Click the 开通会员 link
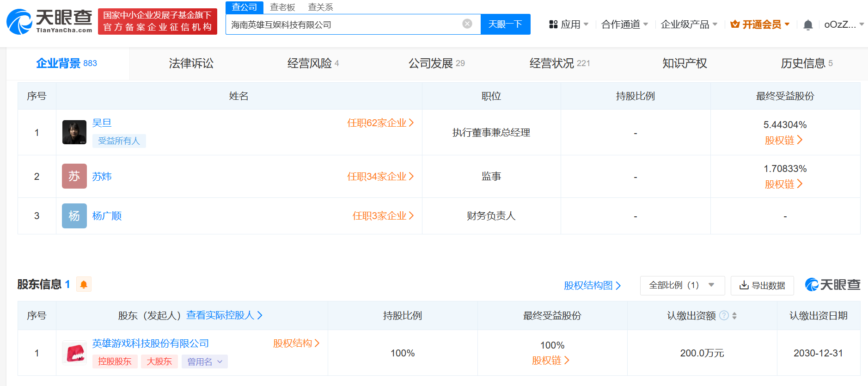Viewport: 868px width, 386px height. click(x=762, y=25)
